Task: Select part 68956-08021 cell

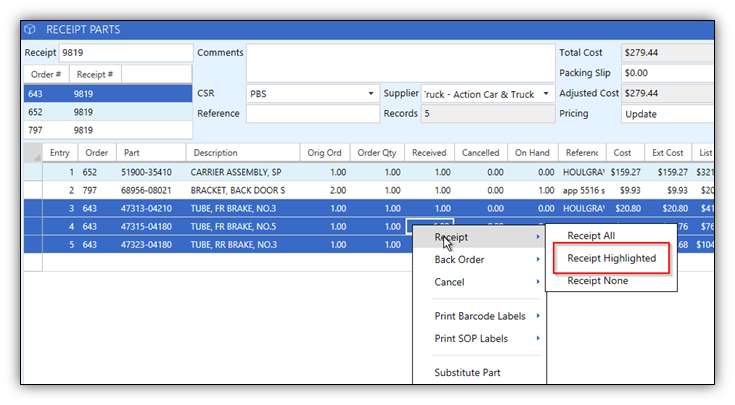Action: (x=150, y=190)
